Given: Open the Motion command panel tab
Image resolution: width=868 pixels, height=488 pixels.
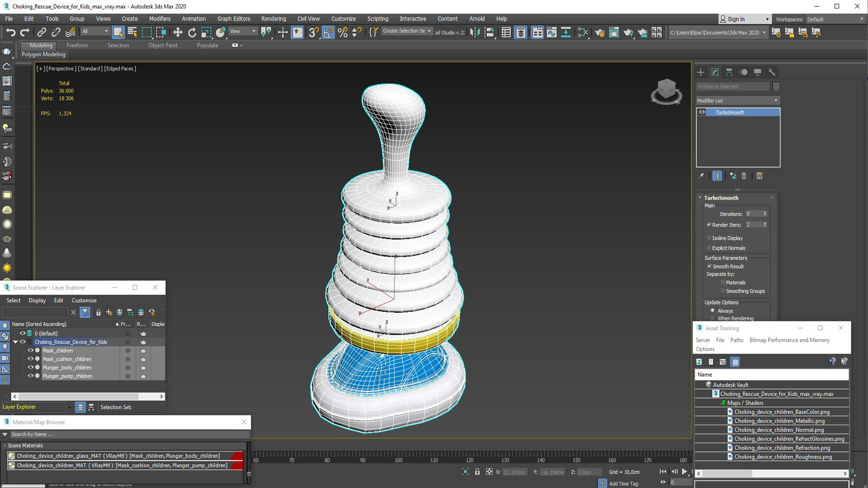Looking at the screenshot, I should [x=744, y=72].
